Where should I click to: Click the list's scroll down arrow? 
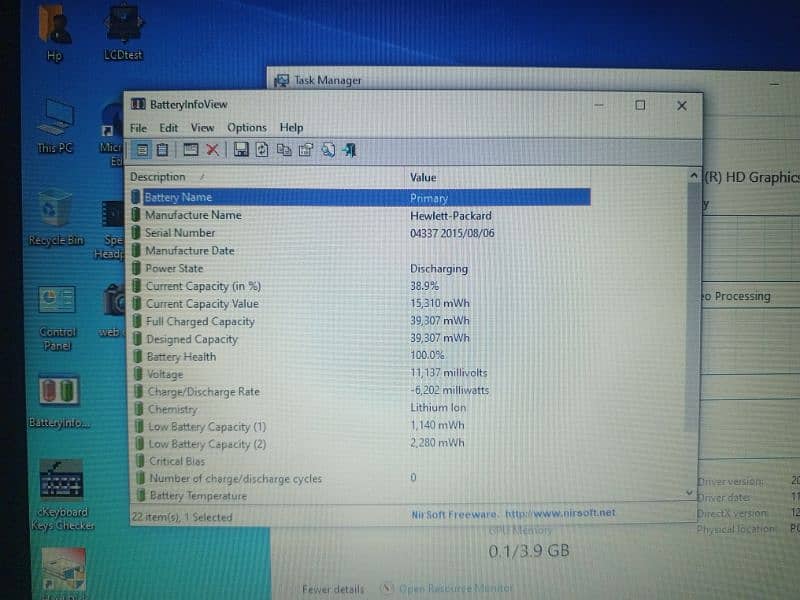(689, 493)
